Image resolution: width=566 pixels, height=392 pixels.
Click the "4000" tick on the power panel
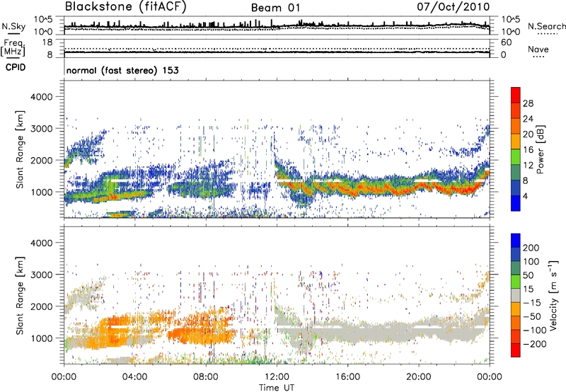click(x=41, y=97)
